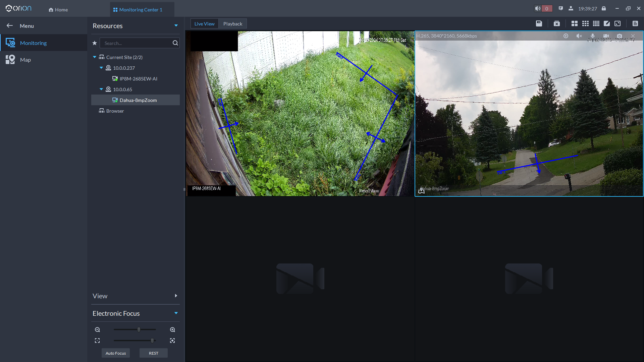Open the Map menu item
Screen dimensions: 644x362
click(44, 60)
